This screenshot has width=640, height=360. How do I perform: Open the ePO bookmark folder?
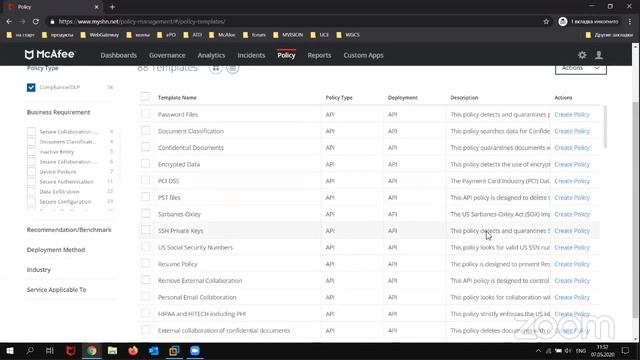tap(167, 35)
